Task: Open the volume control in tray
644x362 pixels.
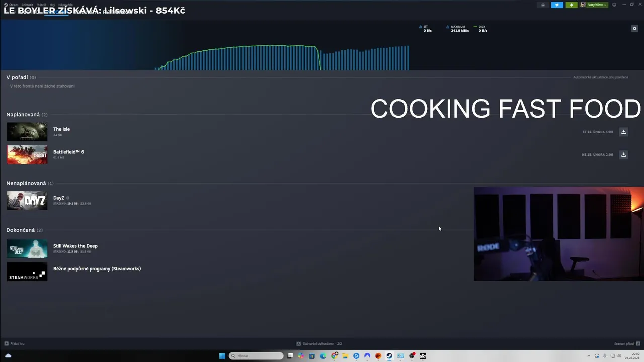Action: (619, 356)
